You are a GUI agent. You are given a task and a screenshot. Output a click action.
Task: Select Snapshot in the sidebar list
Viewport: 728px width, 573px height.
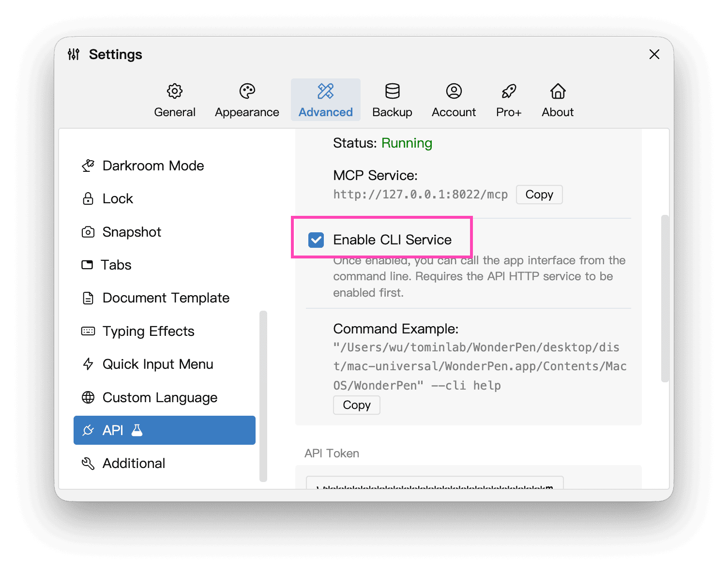click(x=165, y=232)
